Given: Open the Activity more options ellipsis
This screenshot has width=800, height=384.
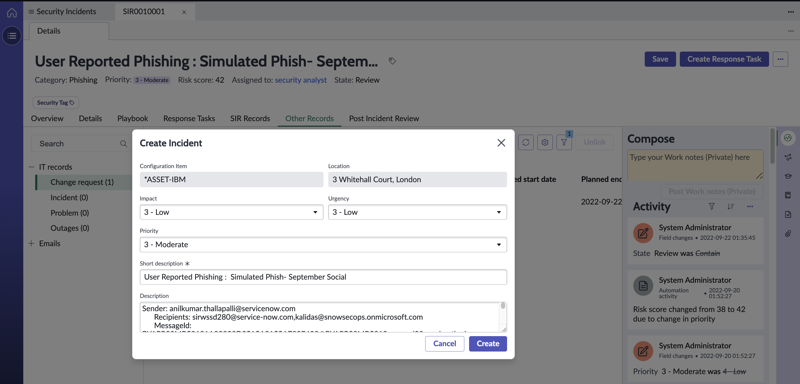Looking at the screenshot, I should pyautogui.click(x=749, y=207).
